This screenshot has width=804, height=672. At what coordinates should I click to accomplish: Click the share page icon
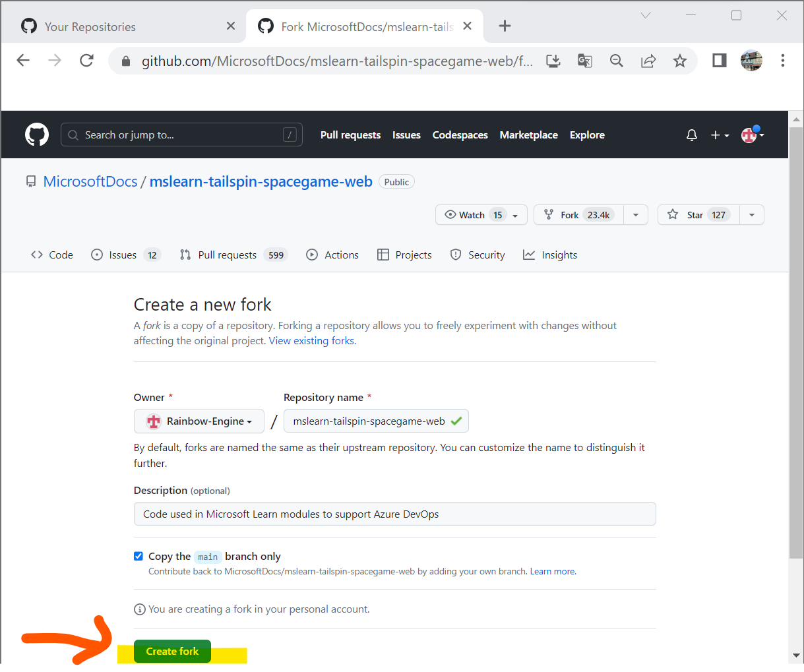coord(648,61)
